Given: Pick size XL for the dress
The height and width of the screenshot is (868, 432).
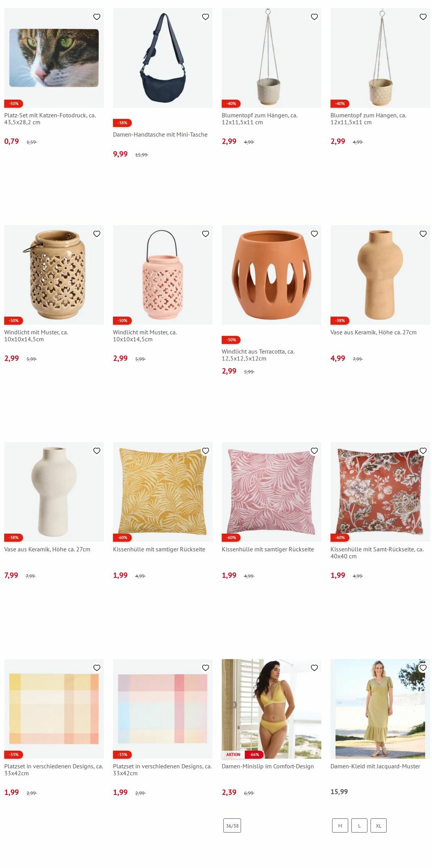Looking at the screenshot, I should 378,825.
